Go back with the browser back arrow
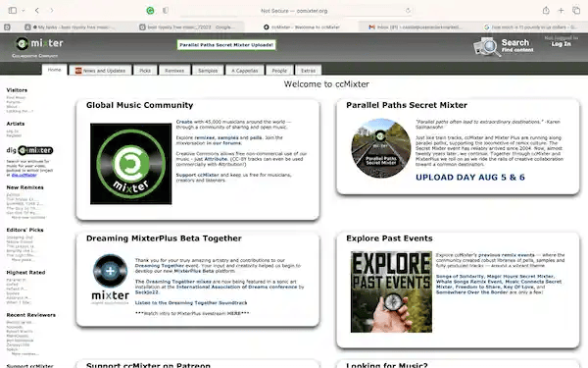The width and height of the screenshot is (588, 368). coord(37,11)
